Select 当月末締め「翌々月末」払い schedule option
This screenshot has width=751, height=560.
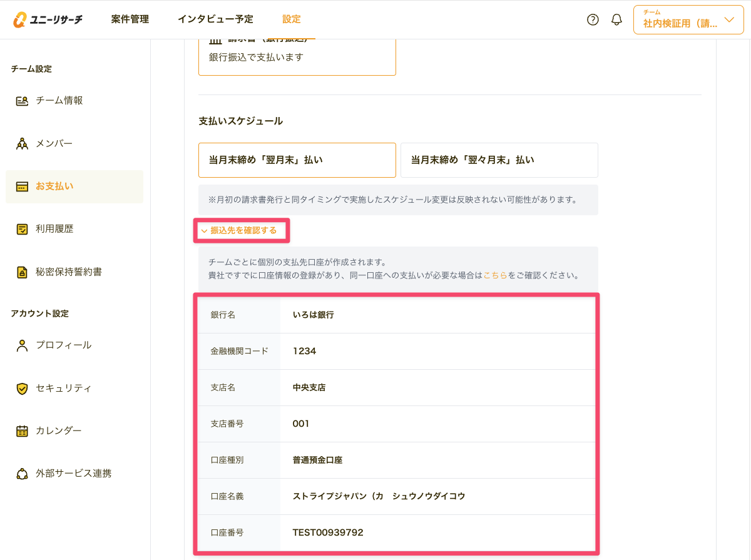tap(499, 160)
